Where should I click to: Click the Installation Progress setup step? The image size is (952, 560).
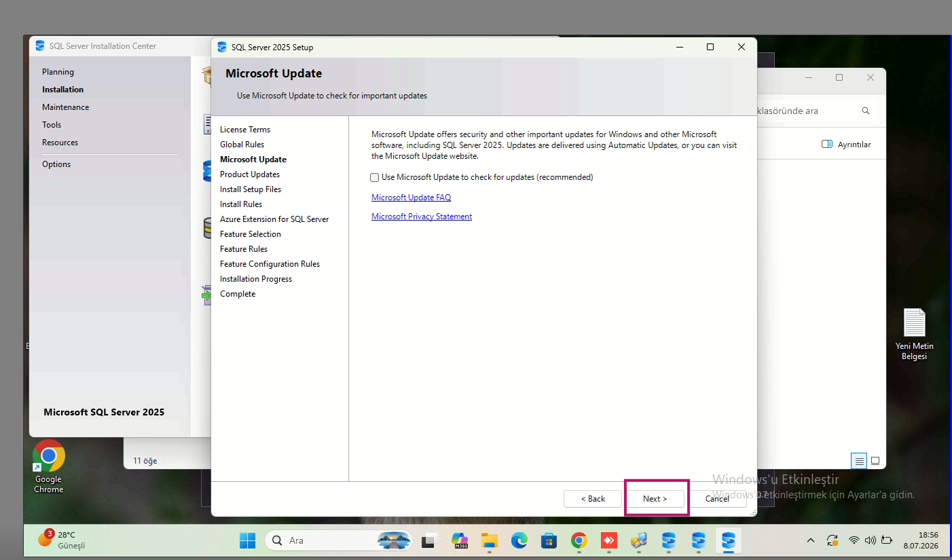coord(256,279)
